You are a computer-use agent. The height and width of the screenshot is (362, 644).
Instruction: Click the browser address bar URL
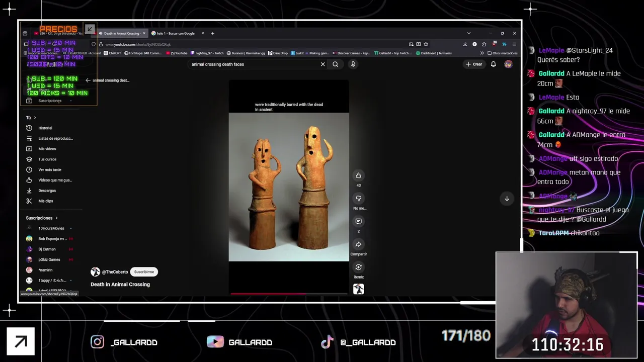click(x=138, y=44)
